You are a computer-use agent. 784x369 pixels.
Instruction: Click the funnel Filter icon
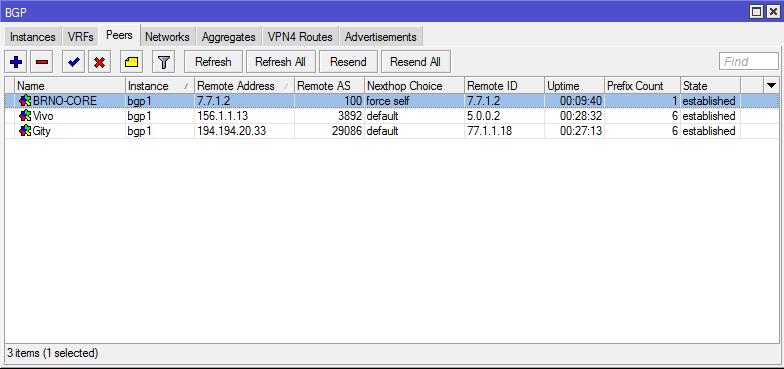click(164, 62)
